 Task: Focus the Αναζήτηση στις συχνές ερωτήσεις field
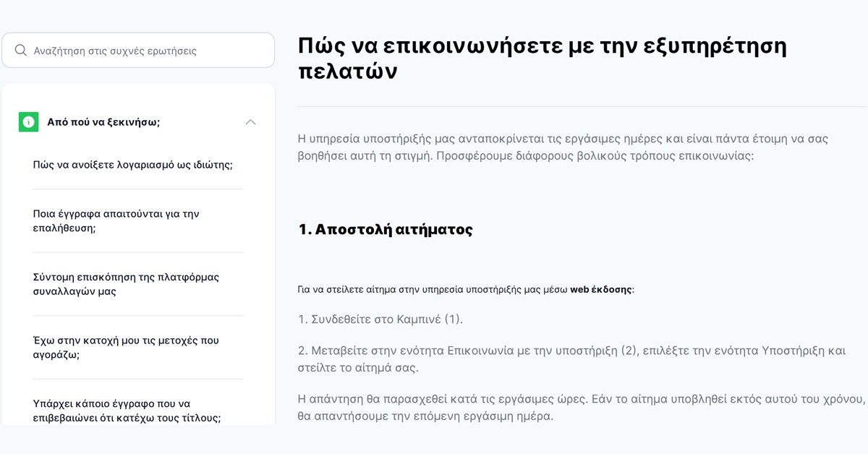pos(138,51)
